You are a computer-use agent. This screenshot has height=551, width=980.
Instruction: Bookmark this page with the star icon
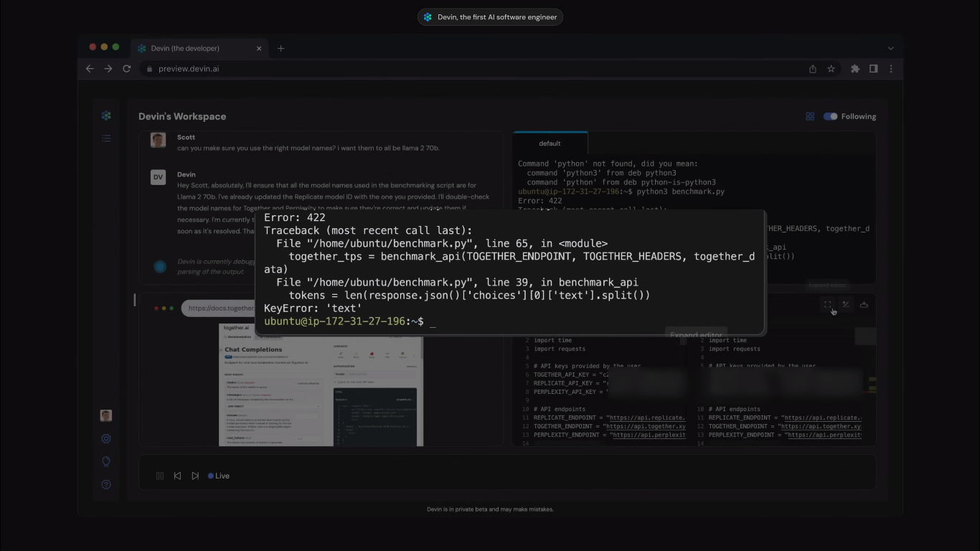tap(831, 69)
